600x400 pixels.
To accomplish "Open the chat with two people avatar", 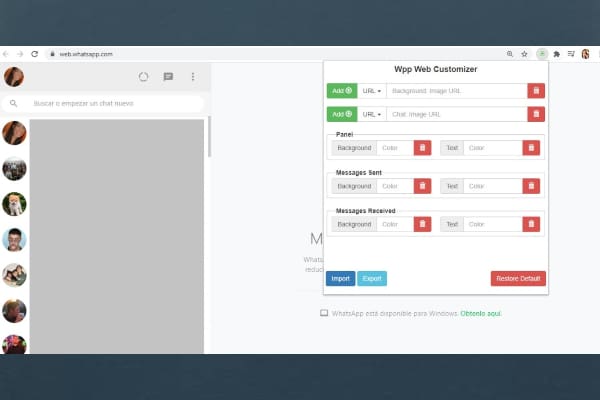I will pyautogui.click(x=14, y=275).
